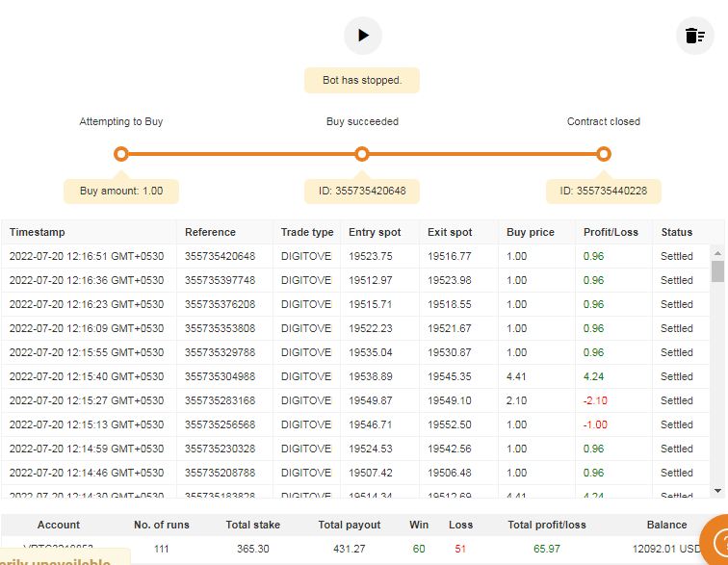The width and height of the screenshot is (728, 565).
Task: Select the timestamp 2022-07-20 12:16:09
Action: pos(87,328)
